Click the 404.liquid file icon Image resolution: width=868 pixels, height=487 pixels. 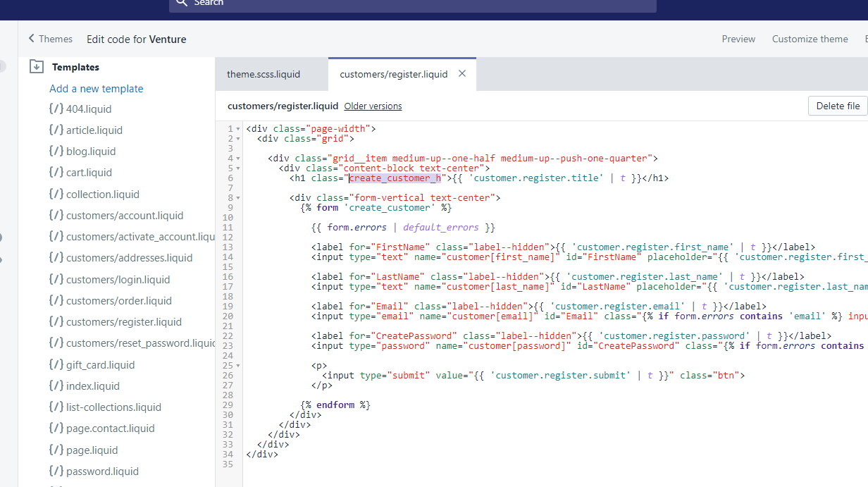tap(56, 109)
